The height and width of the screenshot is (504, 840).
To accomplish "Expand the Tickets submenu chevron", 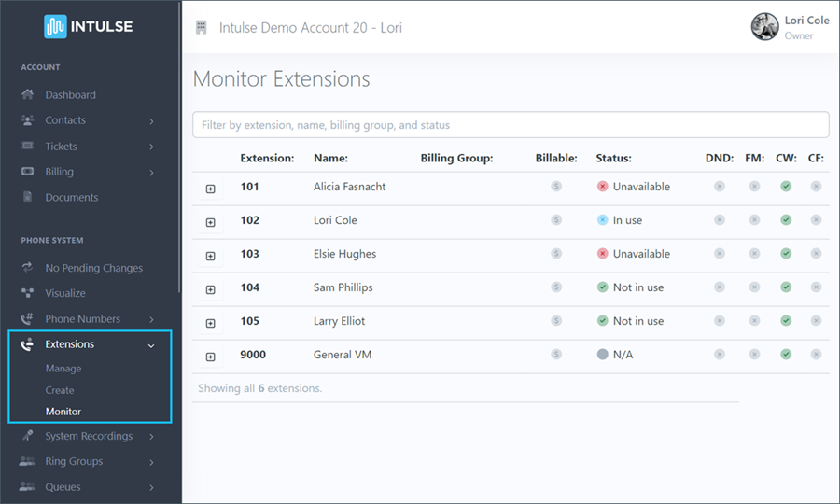I will pyautogui.click(x=151, y=147).
